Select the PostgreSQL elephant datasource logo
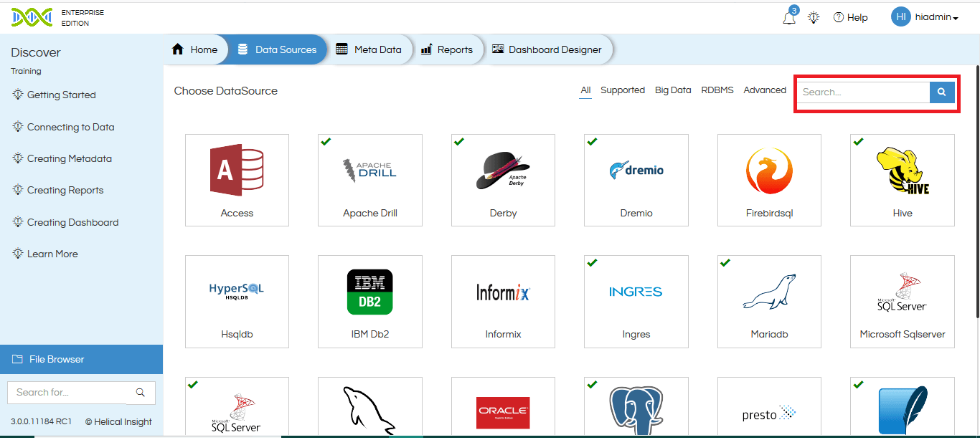Screen dimensions: 980x440 [x=636, y=411]
